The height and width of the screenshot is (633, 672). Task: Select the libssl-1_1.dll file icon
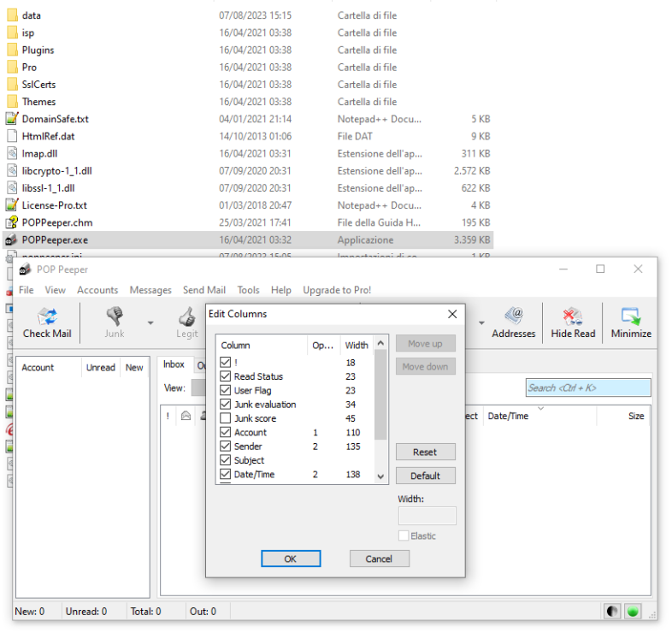point(12,188)
